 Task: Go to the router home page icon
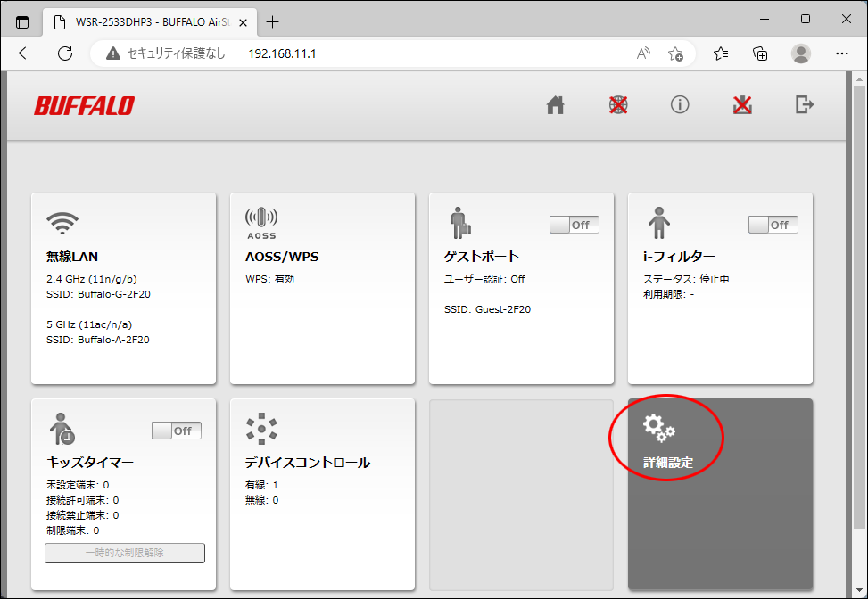tap(555, 104)
